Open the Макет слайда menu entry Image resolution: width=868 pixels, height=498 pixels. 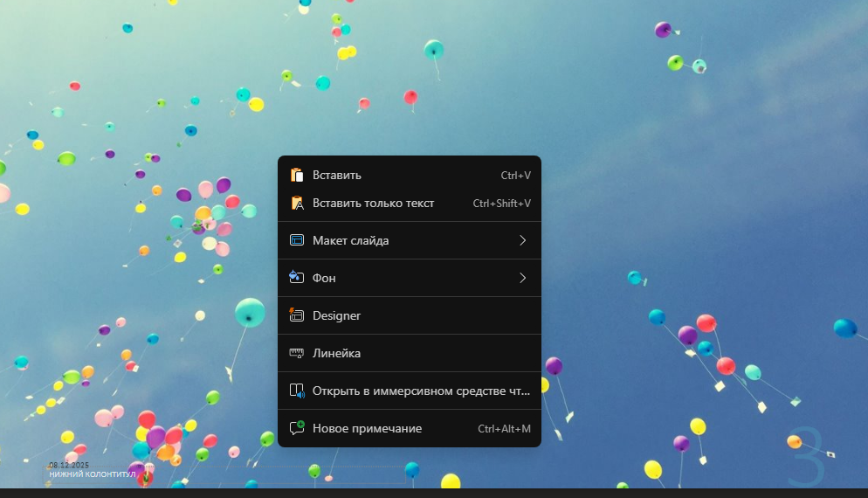pos(350,240)
